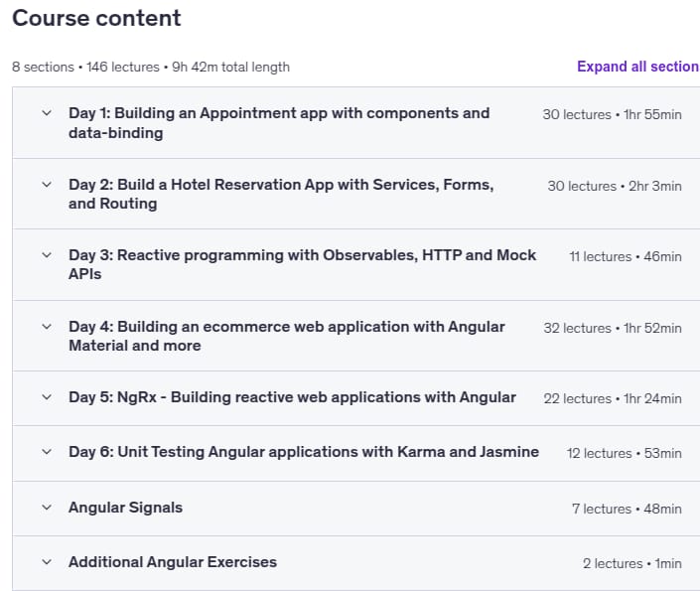Image resolution: width=700 pixels, height=591 pixels.
Task: Expand Additional Angular Exercises chevron
Action: (x=47, y=562)
